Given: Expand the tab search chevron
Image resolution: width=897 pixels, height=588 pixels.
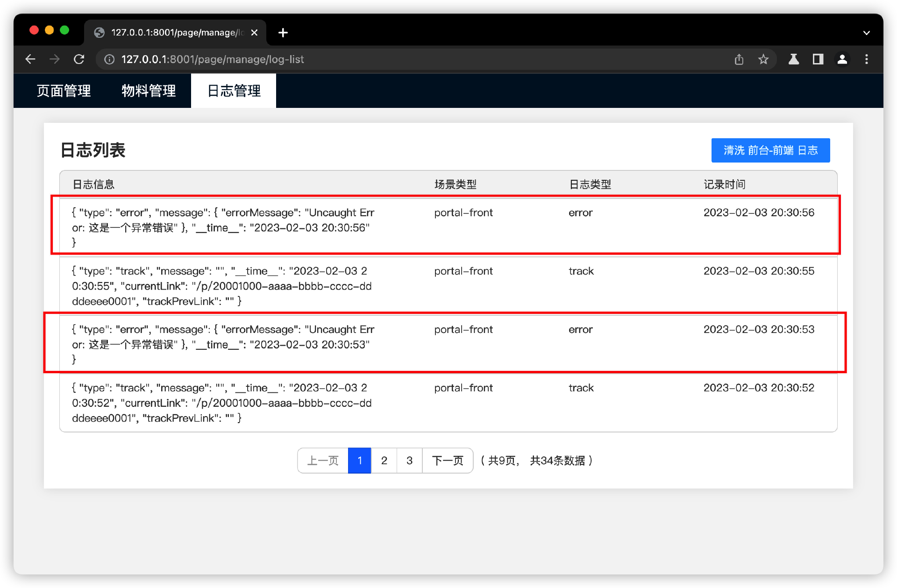Looking at the screenshot, I should click(866, 33).
